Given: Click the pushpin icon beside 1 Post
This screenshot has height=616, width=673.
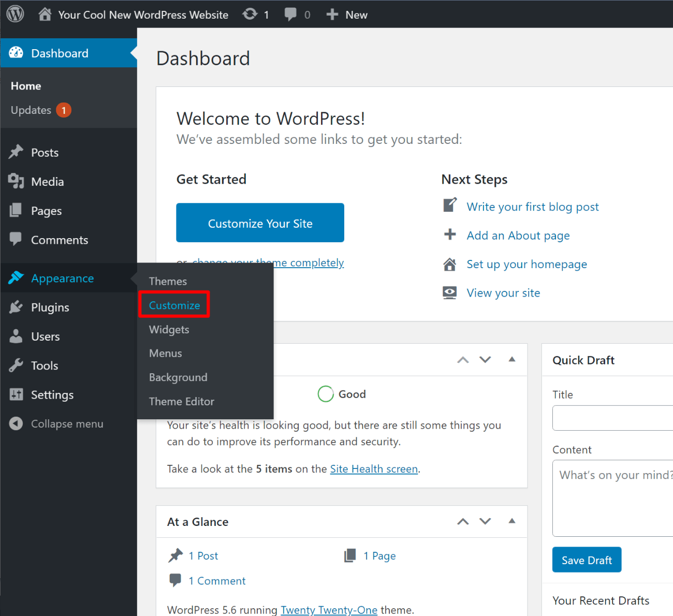Looking at the screenshot, I should [x=175, y=555].
